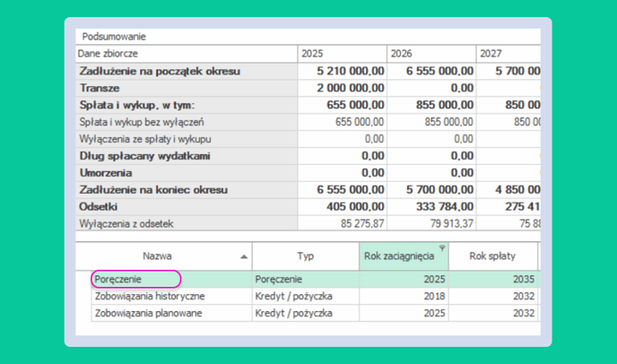
Task: Select the Spłata i wykup bez wyłączeń label
Action: [142, 122]
